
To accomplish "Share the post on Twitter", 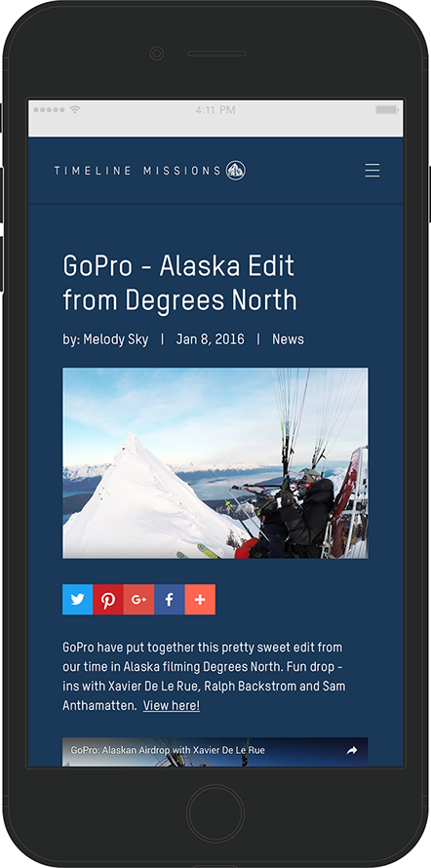I will [x=77, y=600].
